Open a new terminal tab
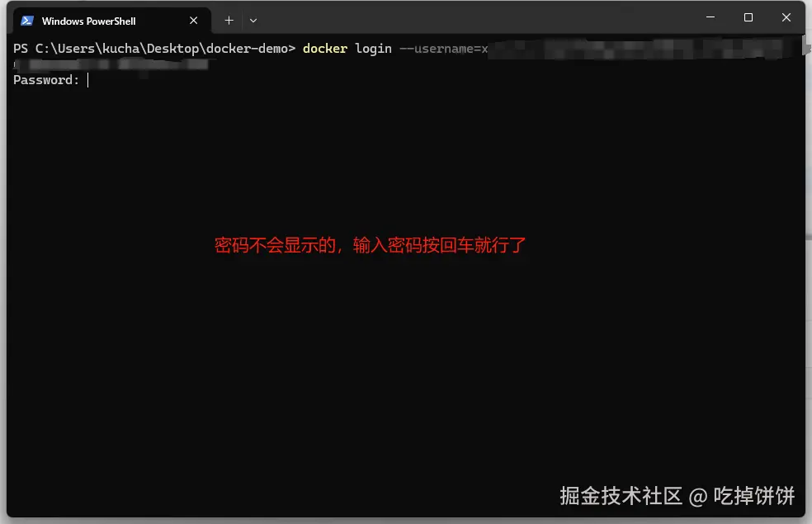This screenshot has height=524, width=812. 229,21
